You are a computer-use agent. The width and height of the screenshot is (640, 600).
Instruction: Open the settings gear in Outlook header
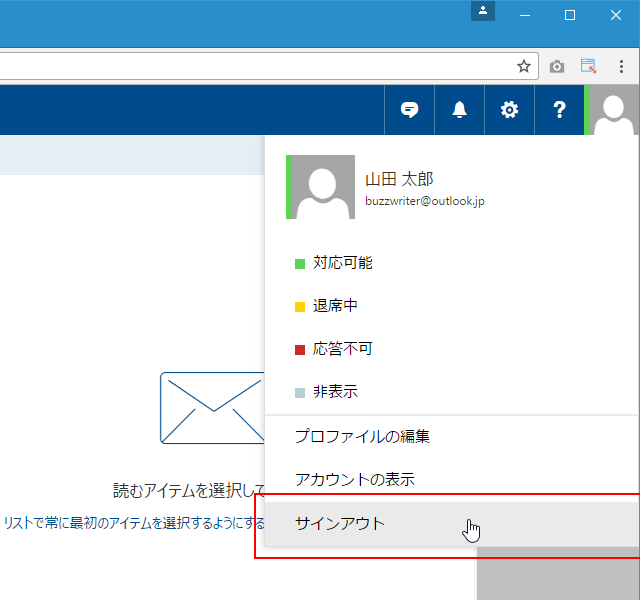509,110
